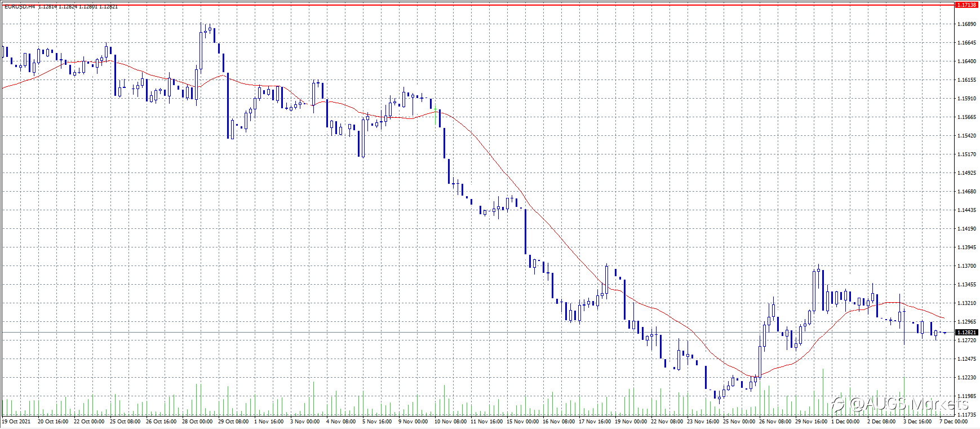The width and height of the screenshot is (980, 429).
Task: Select the 22 Oct 00:00 time axis label
Action: point(89,422)
